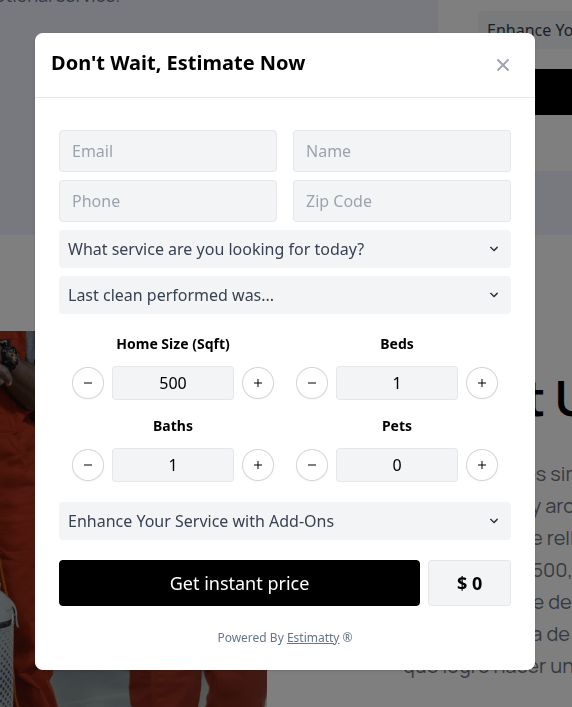572x707 pixels.
Task: Add a pet using plus icon
Action: point(482,465)
